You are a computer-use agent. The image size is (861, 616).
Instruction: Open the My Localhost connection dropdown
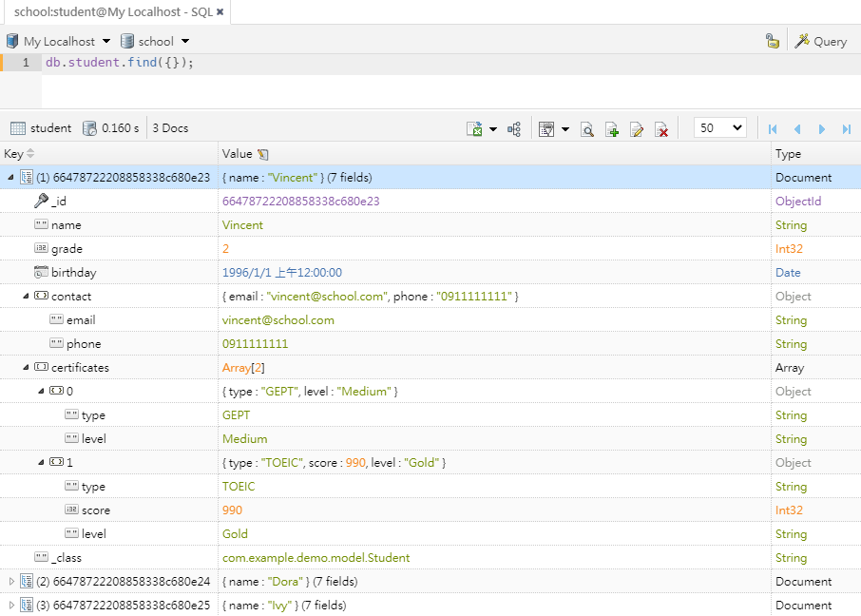[x=106, y=41]
